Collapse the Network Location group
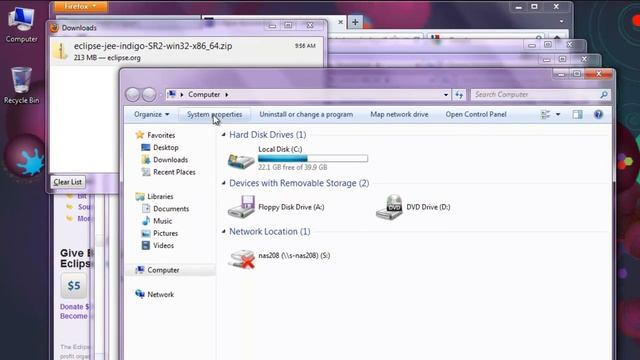The width and height of the screenshot is (640, 360). 224,231
